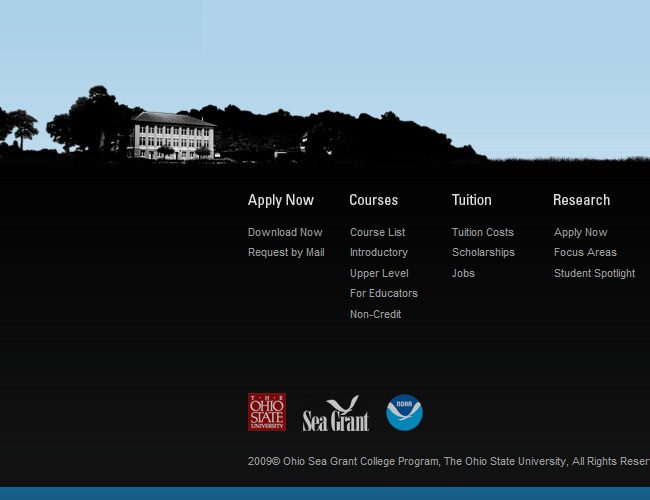The image size is (650, 500).
Task: Click Apply Now under Research
Action: [580, 233]
